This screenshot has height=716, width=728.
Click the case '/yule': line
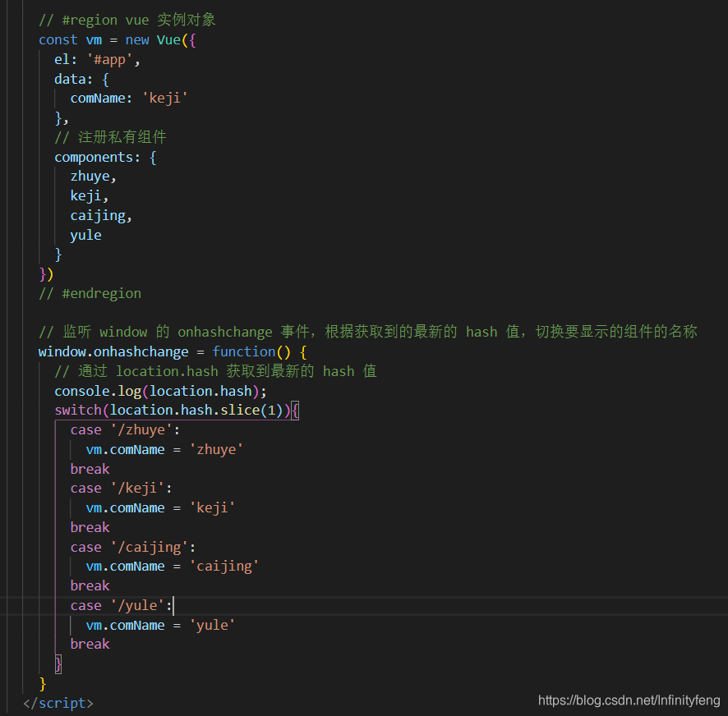point(121,606)
